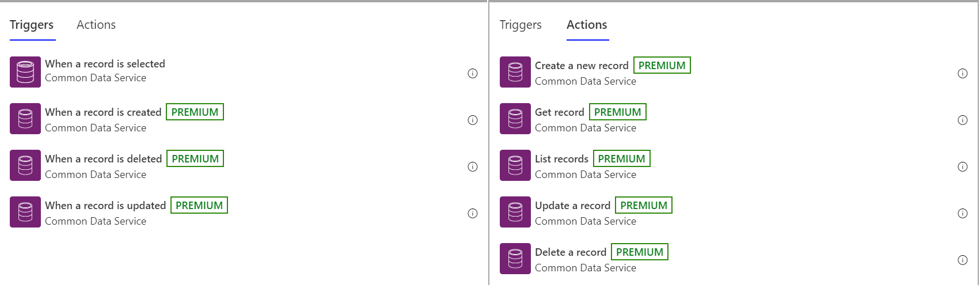Pick the List records action
Screen dimensions: 980x288
click(x=734, y=166)
